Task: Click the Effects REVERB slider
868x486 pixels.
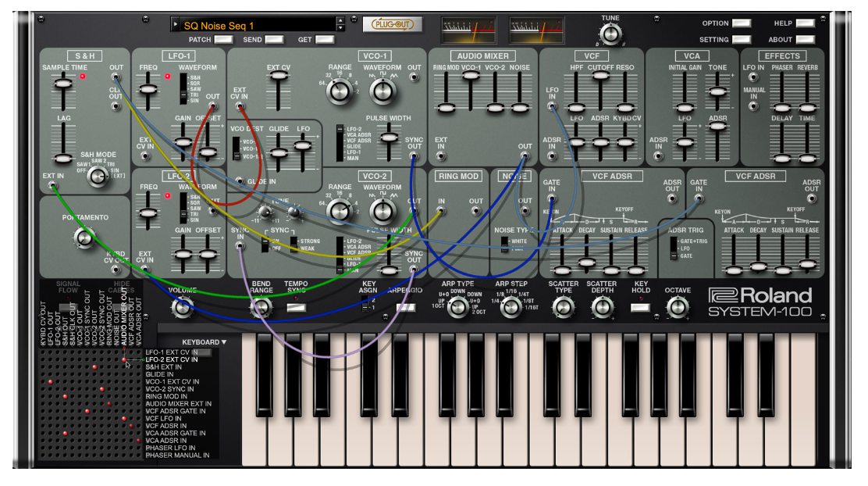Action: click(808, 108)
